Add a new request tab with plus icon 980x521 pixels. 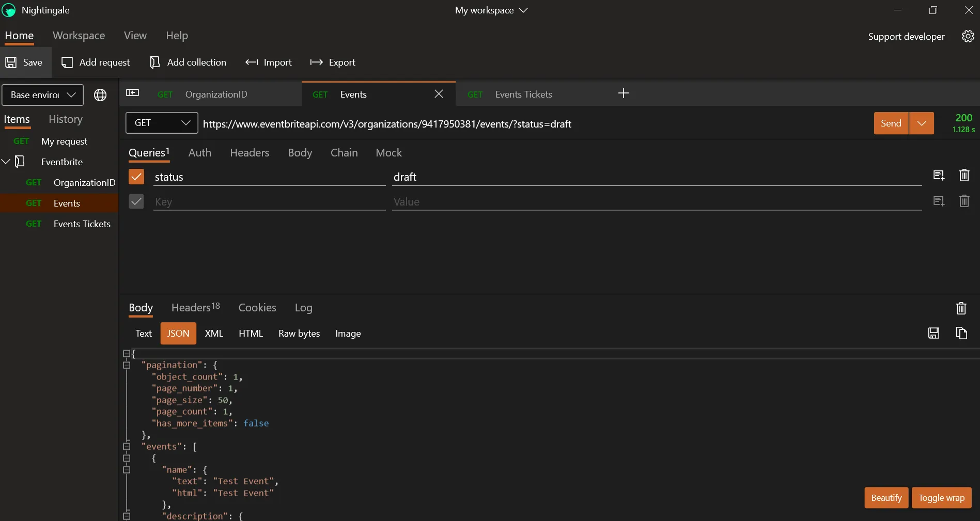coord(623,93)
